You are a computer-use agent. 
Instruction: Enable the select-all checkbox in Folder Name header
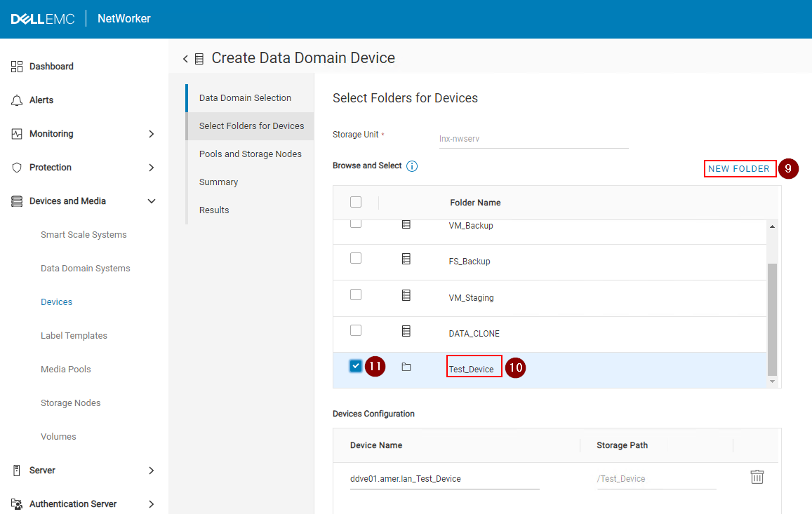[355, 201]
